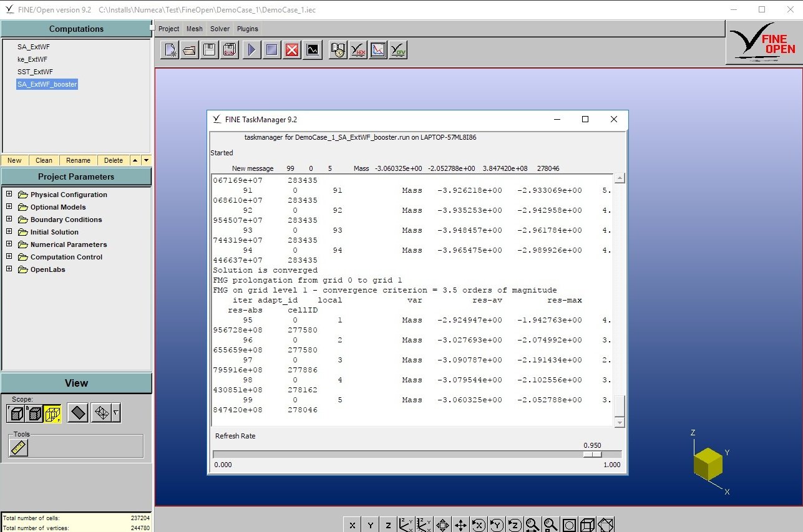The height and width of the screenshot is (532, 803).
Task: Launch CFView with the CFV icon
Action: [x=397, y=50]
